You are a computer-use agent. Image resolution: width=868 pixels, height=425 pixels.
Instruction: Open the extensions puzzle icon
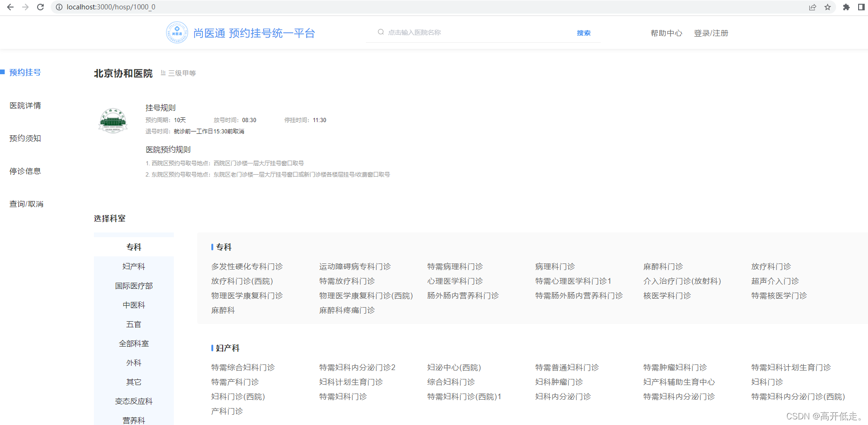(846, 7)
